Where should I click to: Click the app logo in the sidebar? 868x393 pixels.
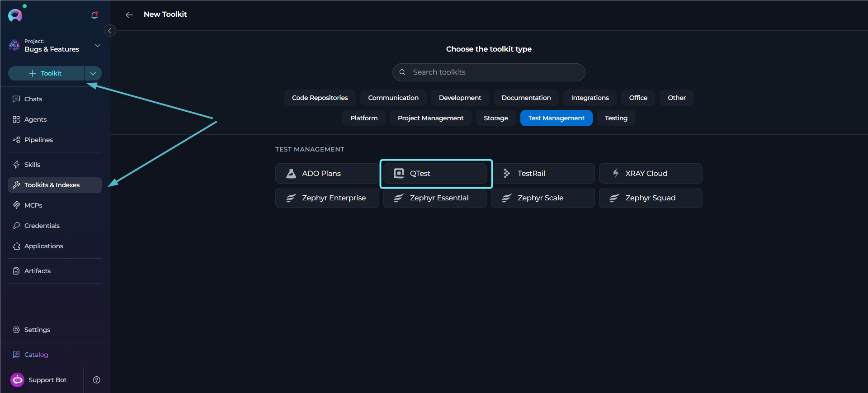(x=15, y=15)
